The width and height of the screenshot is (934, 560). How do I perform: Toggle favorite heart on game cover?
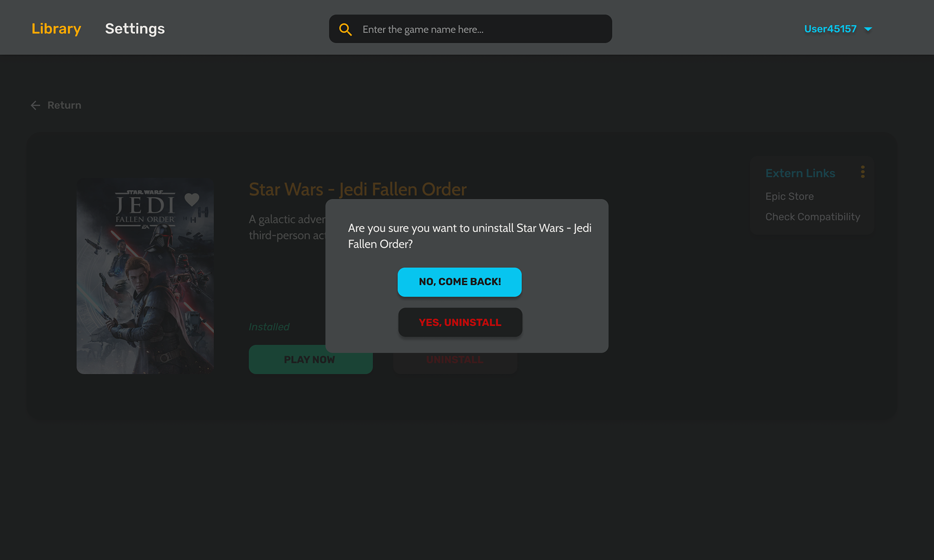[192, 199]
